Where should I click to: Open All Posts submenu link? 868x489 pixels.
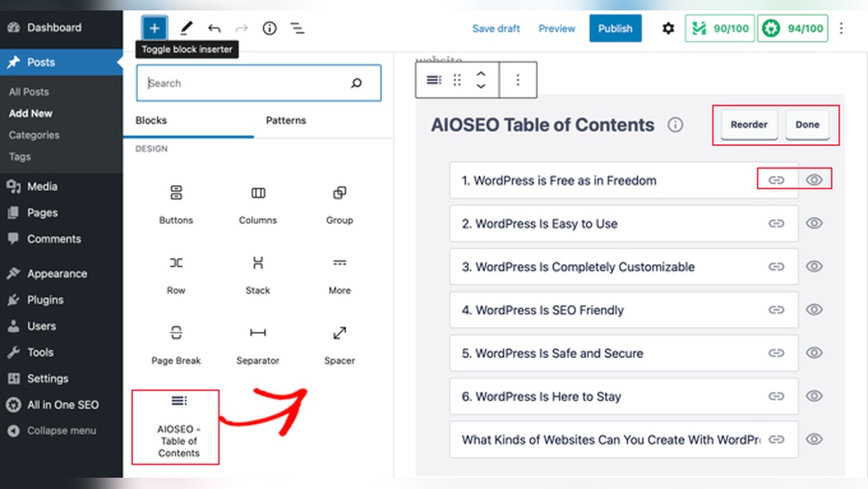(x=29, y=91)
